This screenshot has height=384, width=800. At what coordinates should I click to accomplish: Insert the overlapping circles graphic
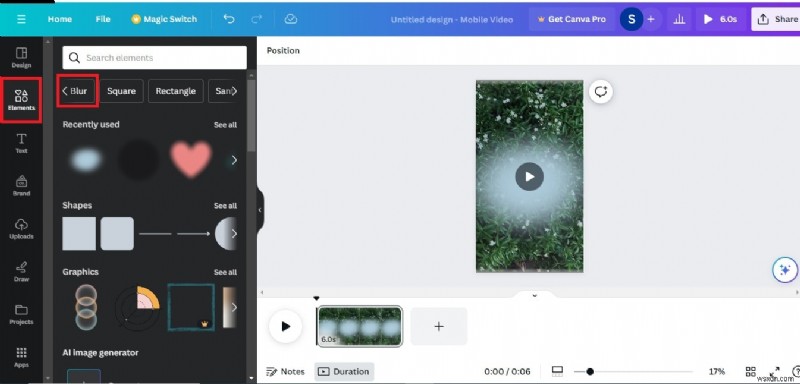[x=86, y=307]
